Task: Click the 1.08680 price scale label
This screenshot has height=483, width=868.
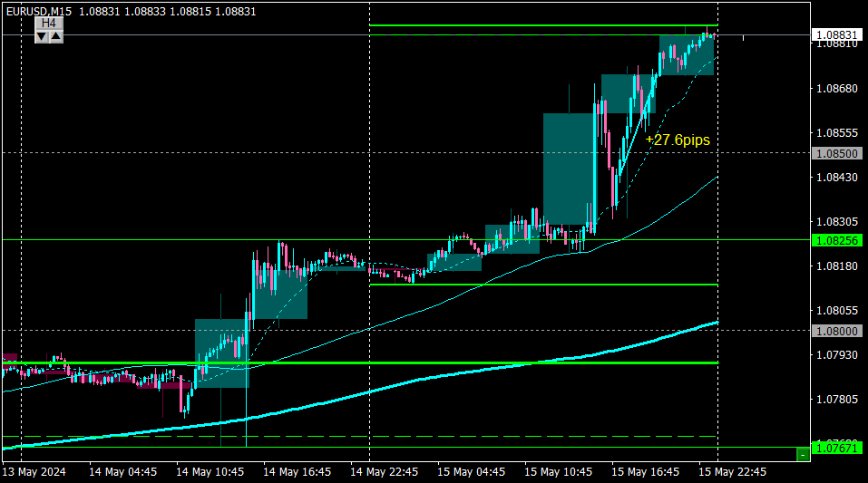Action: pyautogui.click(x=837, y=89)
